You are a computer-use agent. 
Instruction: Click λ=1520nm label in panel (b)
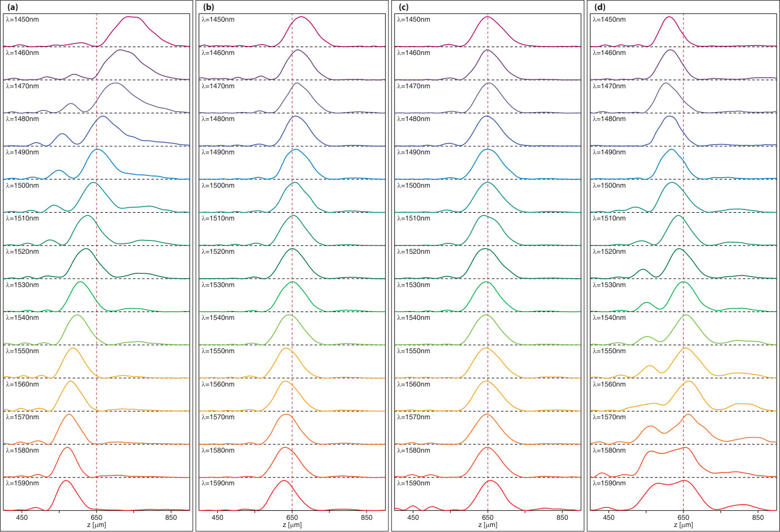tap(218, 252)
